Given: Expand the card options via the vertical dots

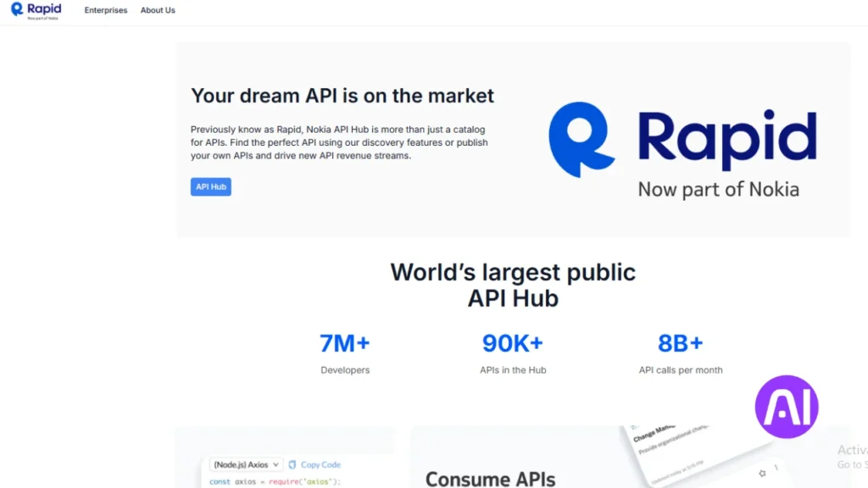Looking at the screenshot, I should pyautogui.click(x=776, y=467).
